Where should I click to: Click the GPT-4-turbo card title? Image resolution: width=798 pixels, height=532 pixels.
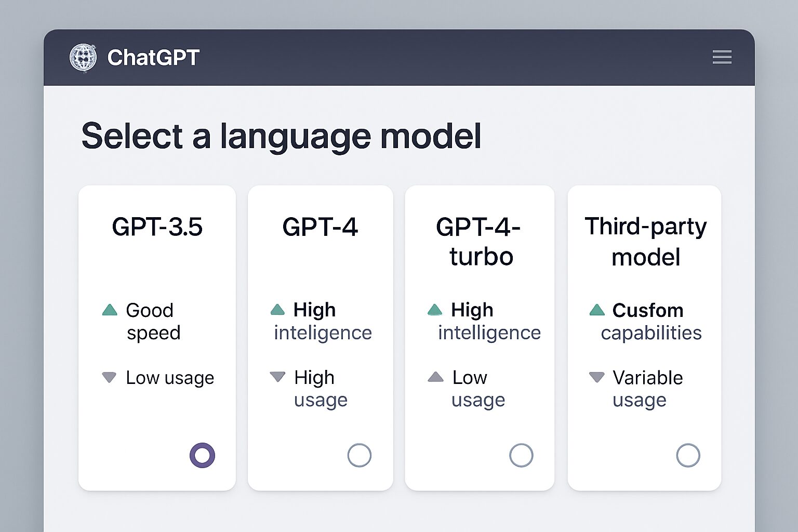pyautogui.click(x=479, y=242)
